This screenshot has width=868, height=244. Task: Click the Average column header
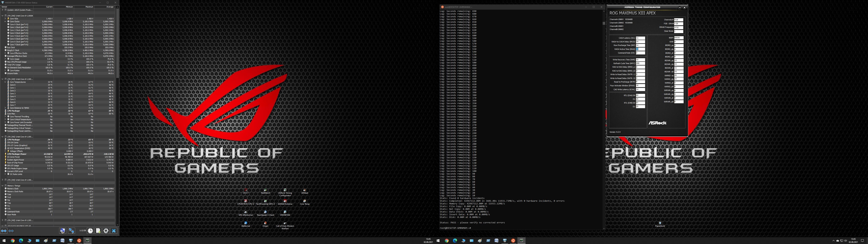(104, 7)
